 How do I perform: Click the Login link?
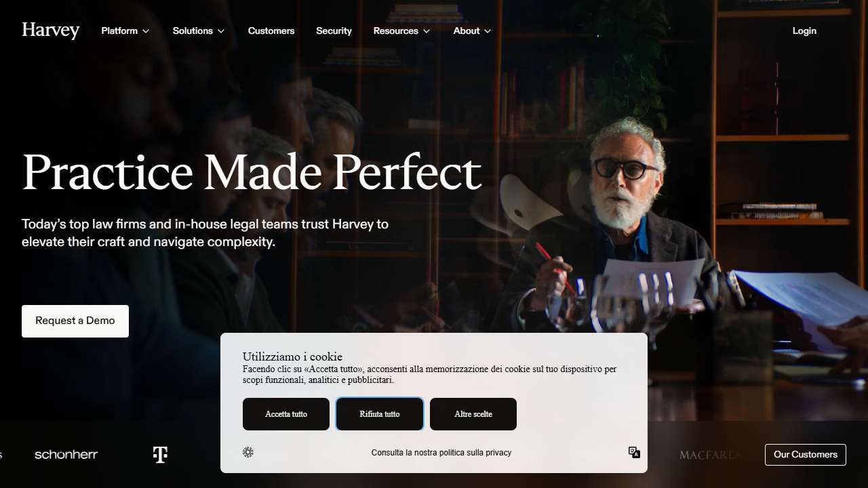point(804,30)
